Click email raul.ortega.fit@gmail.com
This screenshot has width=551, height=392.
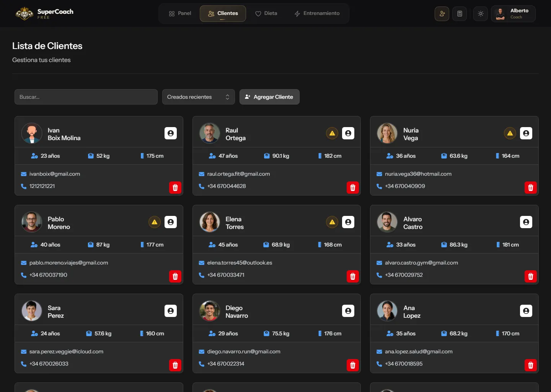tap(238, 174)
